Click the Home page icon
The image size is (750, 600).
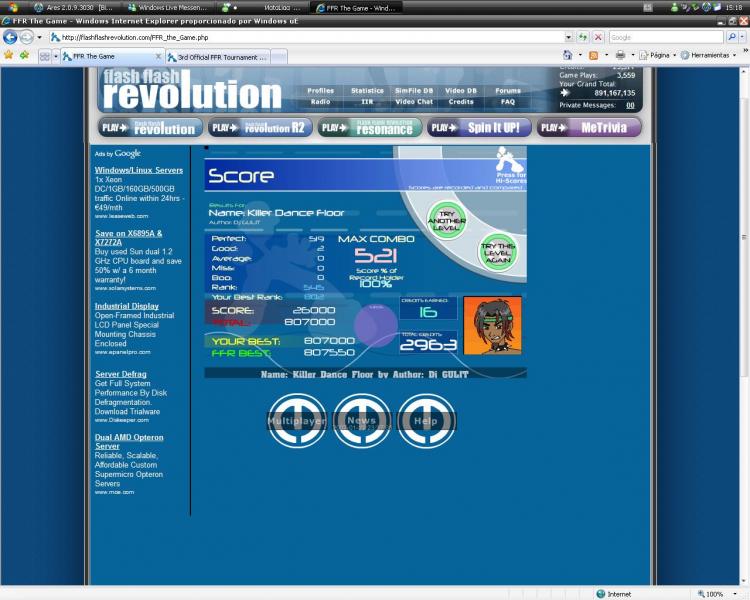[x=567, y=56]
